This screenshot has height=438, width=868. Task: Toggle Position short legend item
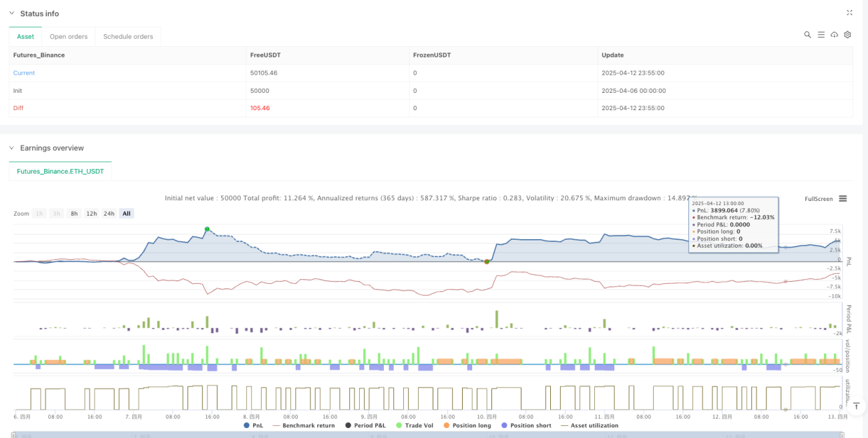click(526, 425)
